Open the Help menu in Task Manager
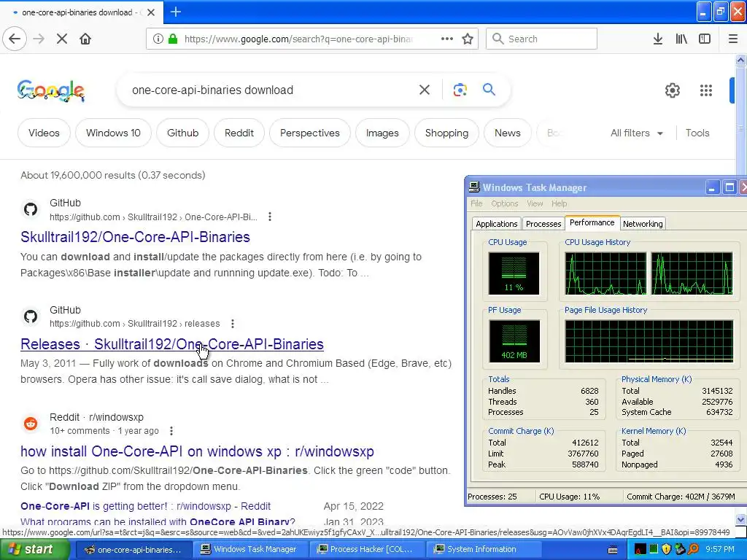The image size is (747, 560). point(560,203)
